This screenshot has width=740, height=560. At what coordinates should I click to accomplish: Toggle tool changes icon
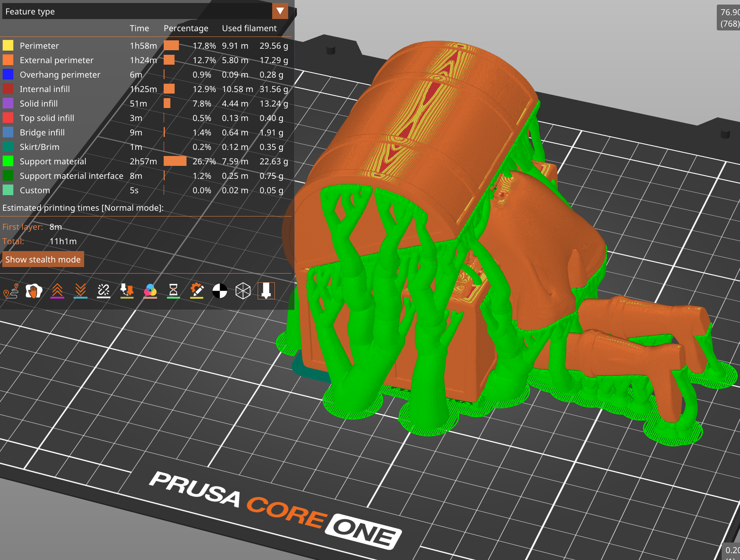pyautogui.click(x=127, y=291)
